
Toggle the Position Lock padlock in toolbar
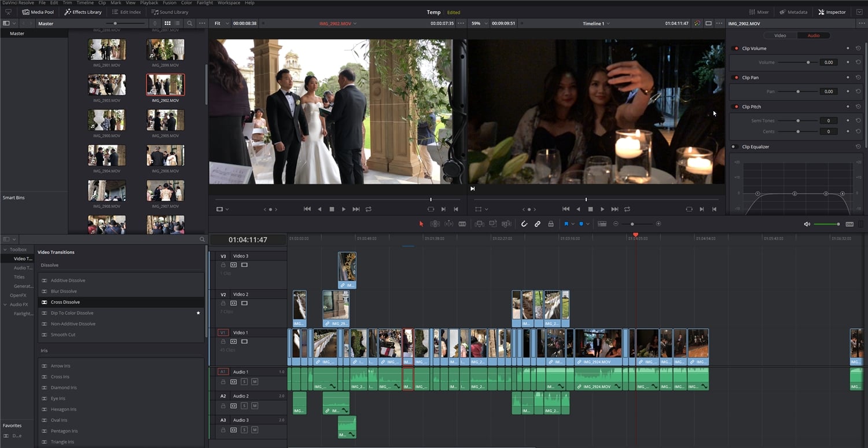pos(551,224)
